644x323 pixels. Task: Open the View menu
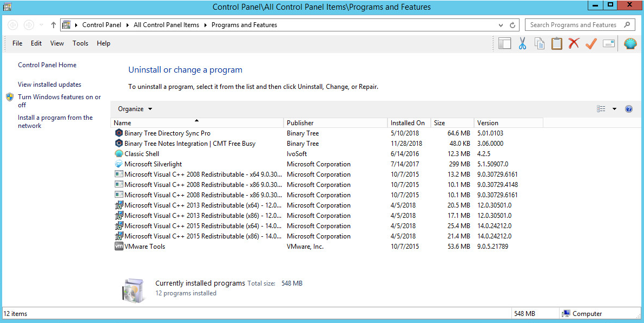coord(57,43)
